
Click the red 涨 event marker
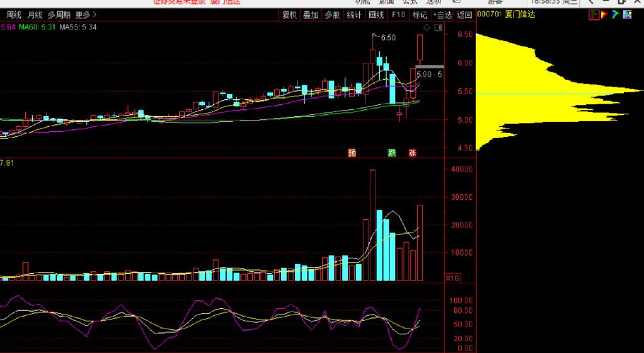coord(413,153)
